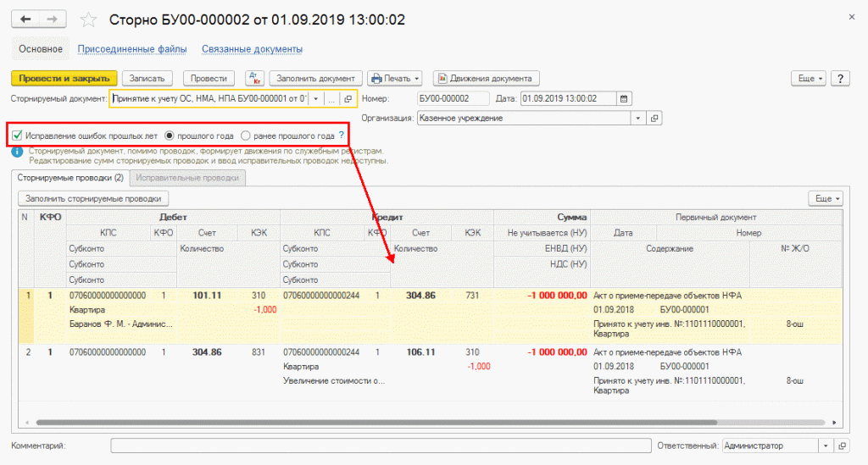Click blue help question mark near radio buttons
Image resolution: width=868 pixels, height=465 pixels.
click(x=342, y=136)
